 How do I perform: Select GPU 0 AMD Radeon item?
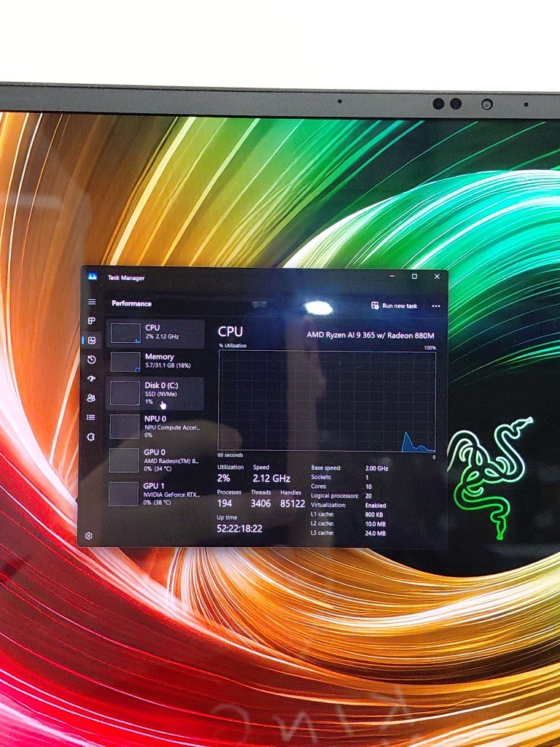[155, 460]
